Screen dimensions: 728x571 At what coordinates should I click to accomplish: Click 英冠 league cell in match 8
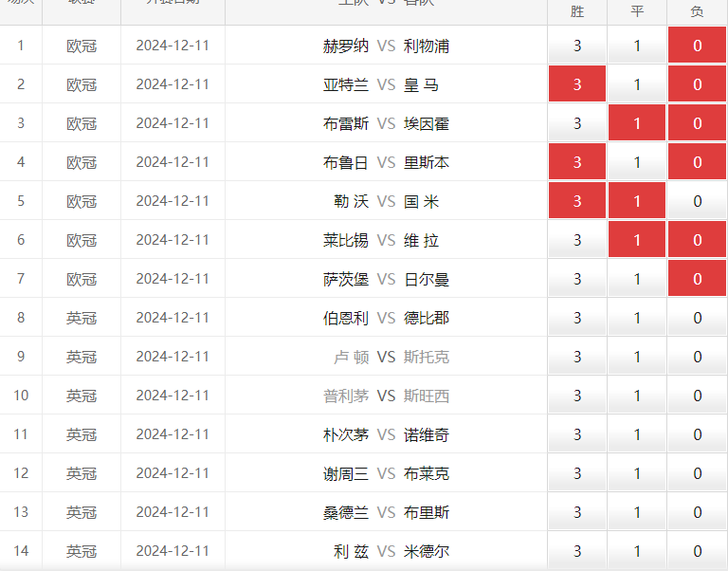click(82, 318)
